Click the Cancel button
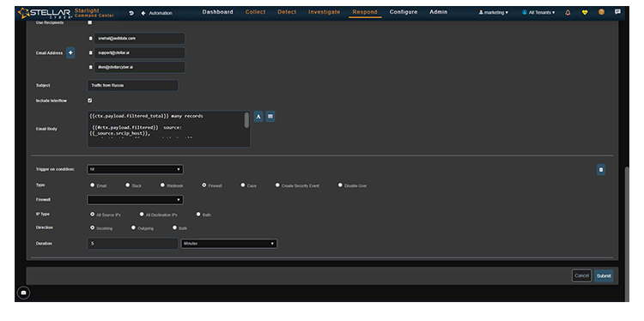This screenshot has height=321, width=644. tap(581, 276)
